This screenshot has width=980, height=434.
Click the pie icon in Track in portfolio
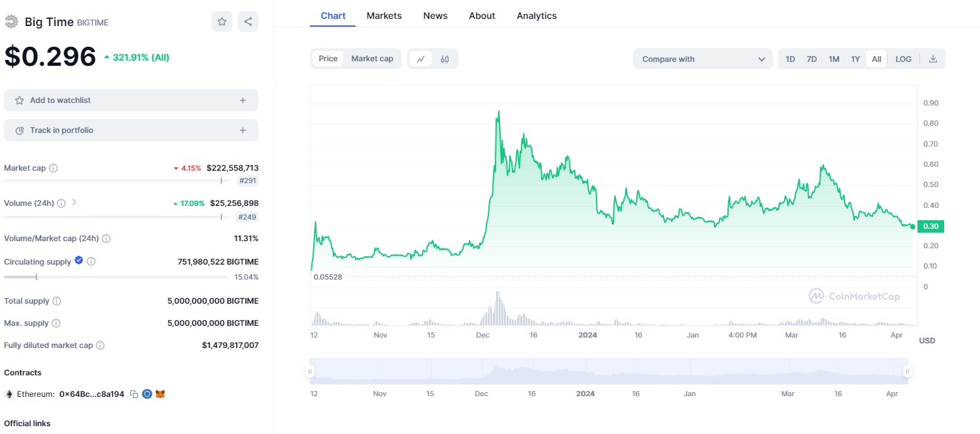(x=20, y=130)
